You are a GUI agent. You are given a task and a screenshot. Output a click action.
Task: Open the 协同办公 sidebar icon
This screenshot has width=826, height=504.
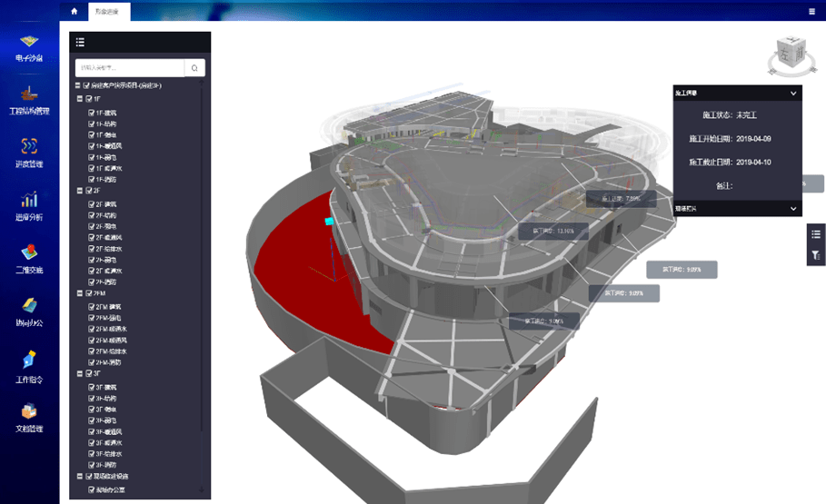pos(30,311)
